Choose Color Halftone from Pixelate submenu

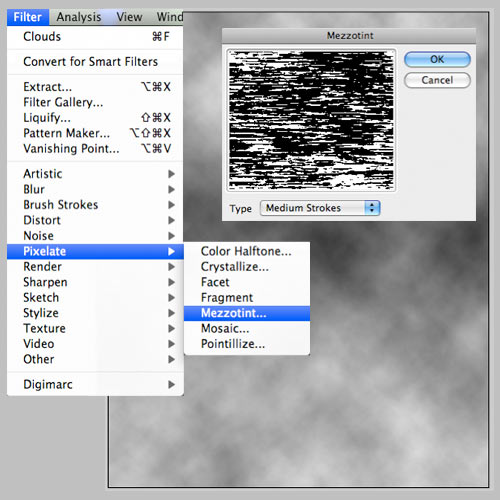tap(247, 251)
